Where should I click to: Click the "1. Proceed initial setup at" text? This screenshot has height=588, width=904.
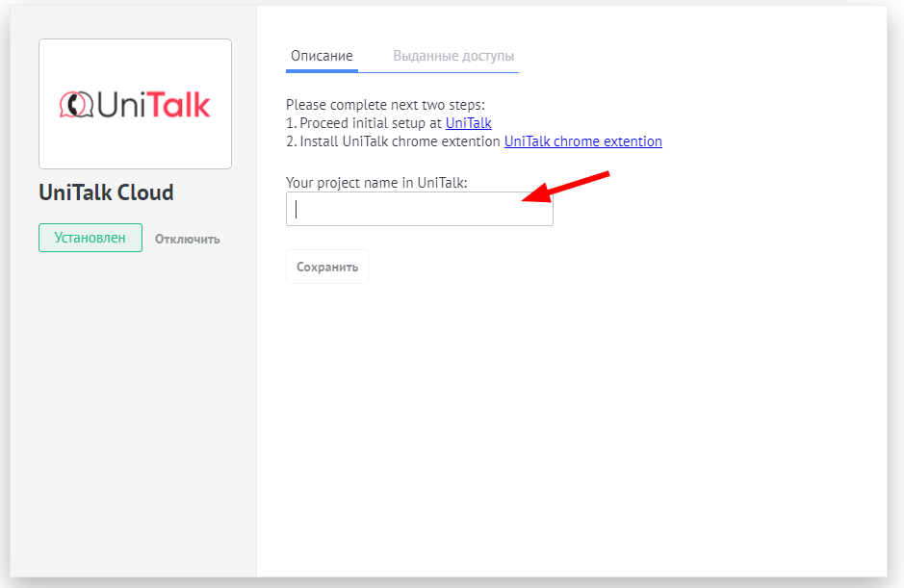point(365,123)
